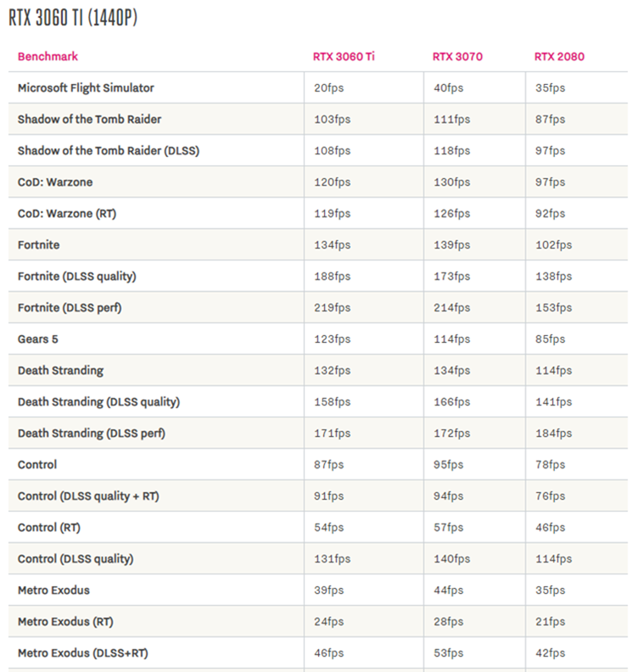Click the Benchmark column header
This screenshot has height=672, width=638.
click(48, 57)
